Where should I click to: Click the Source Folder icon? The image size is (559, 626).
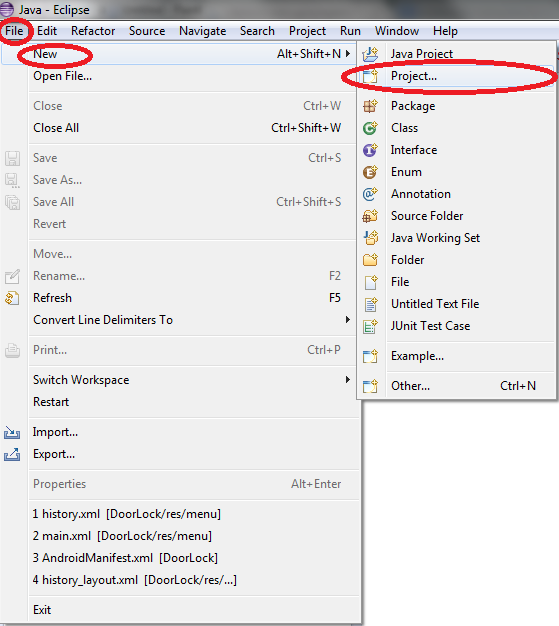pyautogui.click(x=370, y=216)
